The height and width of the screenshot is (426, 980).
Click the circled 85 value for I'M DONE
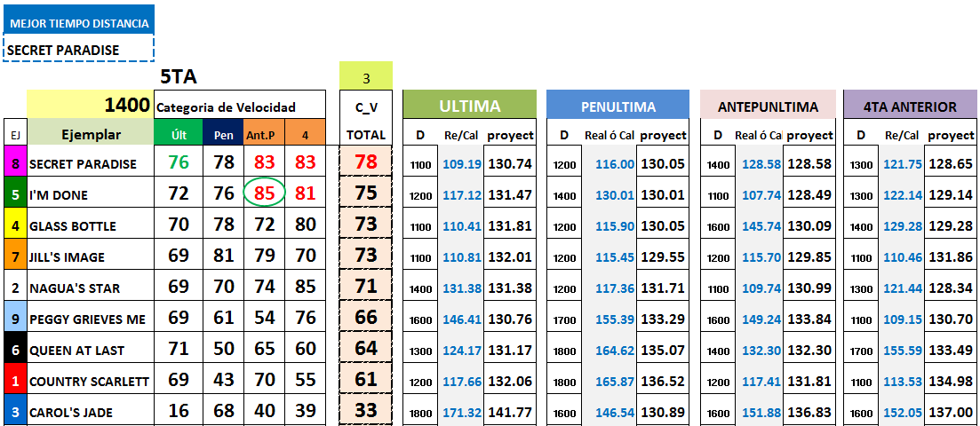tap(265, 193)
